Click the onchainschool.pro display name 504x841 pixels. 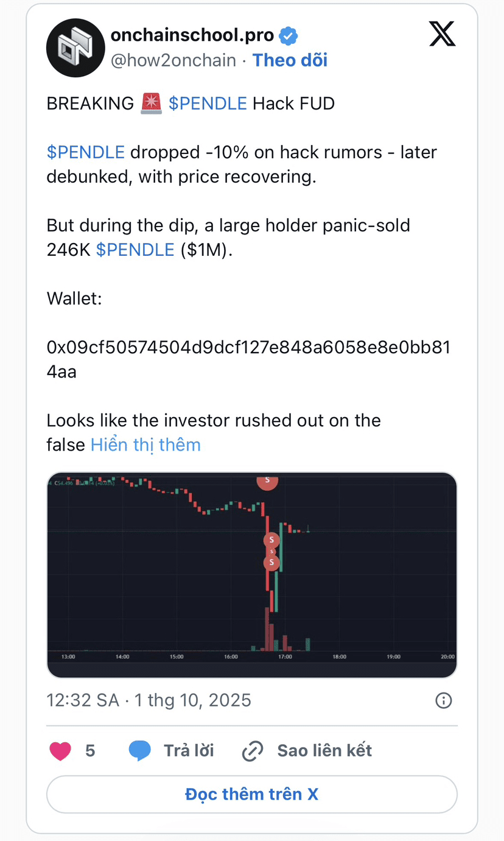[x=192, y=36]
